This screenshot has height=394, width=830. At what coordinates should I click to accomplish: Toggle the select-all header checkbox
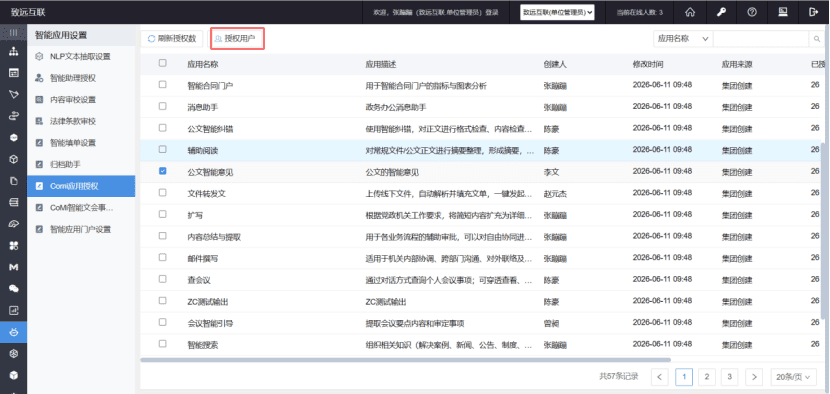point(163,63)
